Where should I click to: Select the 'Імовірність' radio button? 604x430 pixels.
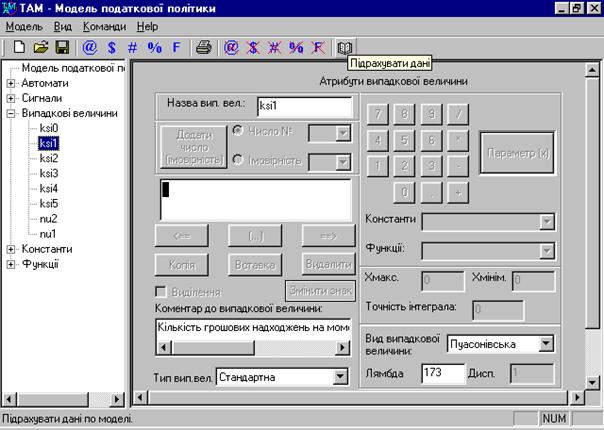tap(239, 159)
